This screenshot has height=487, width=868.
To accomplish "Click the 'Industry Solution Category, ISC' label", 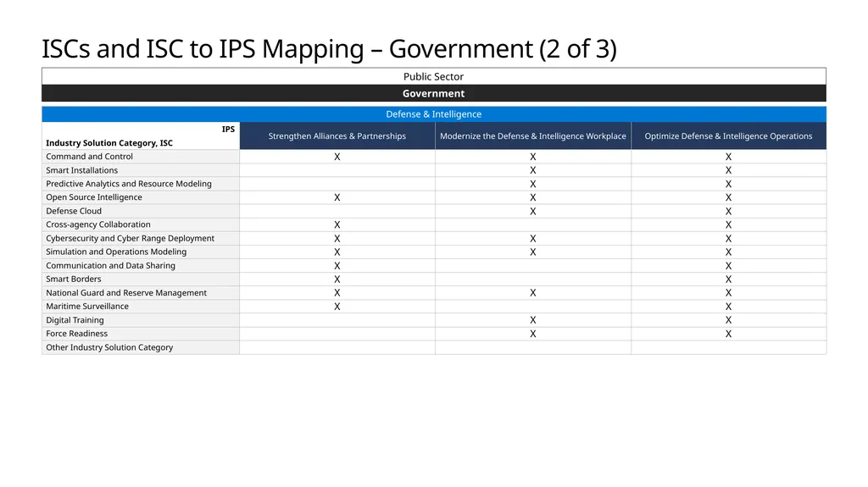I will point(109,143).
